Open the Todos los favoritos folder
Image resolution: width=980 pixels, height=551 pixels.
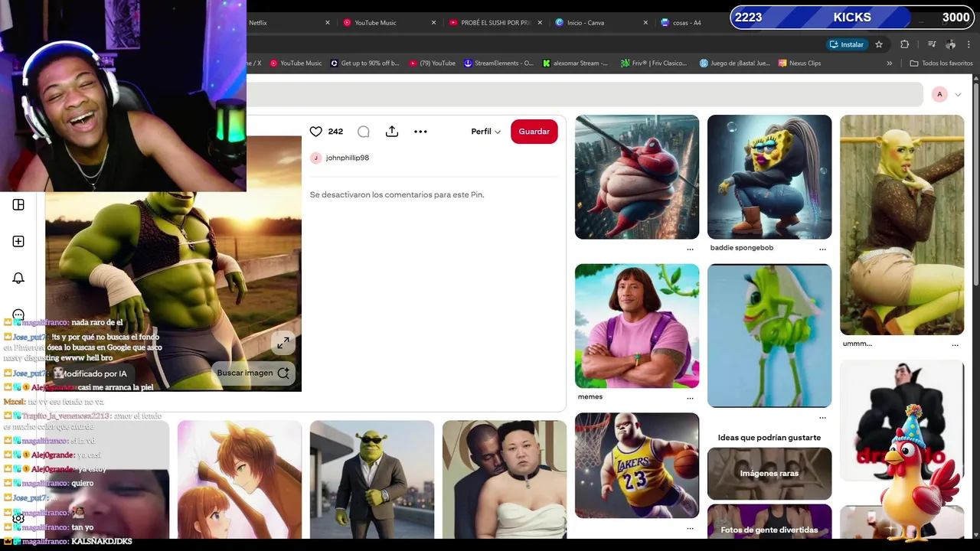pyautogui.click(x=941, y=64)
